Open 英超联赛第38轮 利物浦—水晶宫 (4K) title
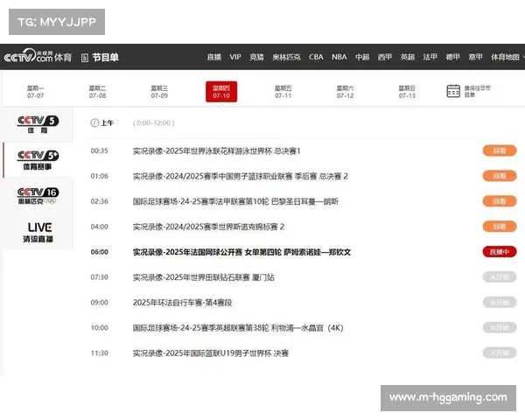 point(238,328)
